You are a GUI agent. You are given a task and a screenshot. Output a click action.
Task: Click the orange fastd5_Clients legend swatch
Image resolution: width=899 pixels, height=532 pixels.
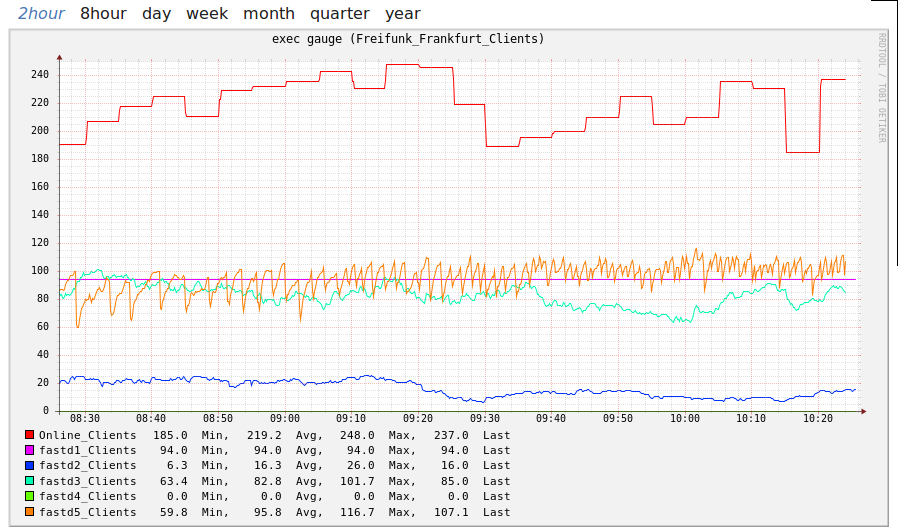[x=29, y=512]
